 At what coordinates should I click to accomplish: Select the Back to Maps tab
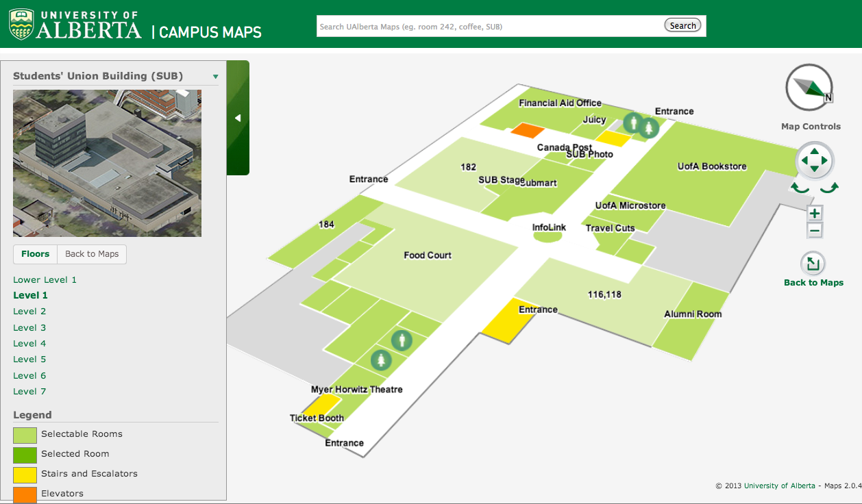click(91, 254)
